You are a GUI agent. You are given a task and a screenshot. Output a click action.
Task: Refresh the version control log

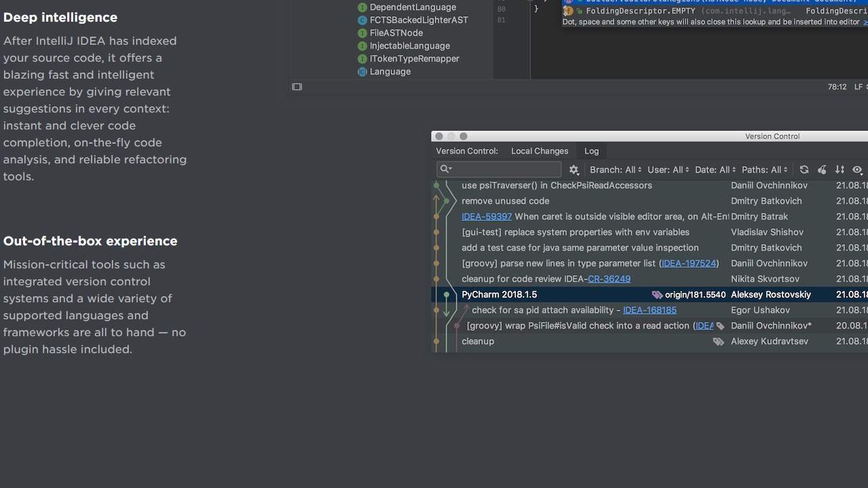804,169
